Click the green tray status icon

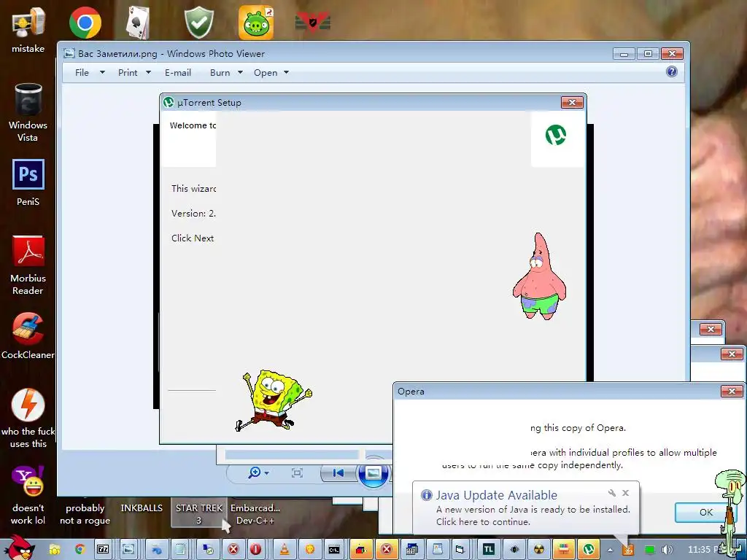650,550
